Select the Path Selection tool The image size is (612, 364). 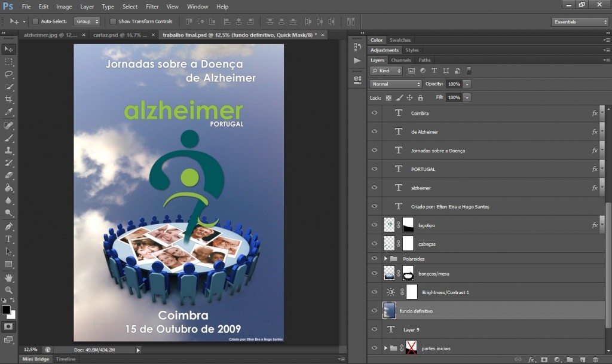pyautogui.click(x=8, y=251)
